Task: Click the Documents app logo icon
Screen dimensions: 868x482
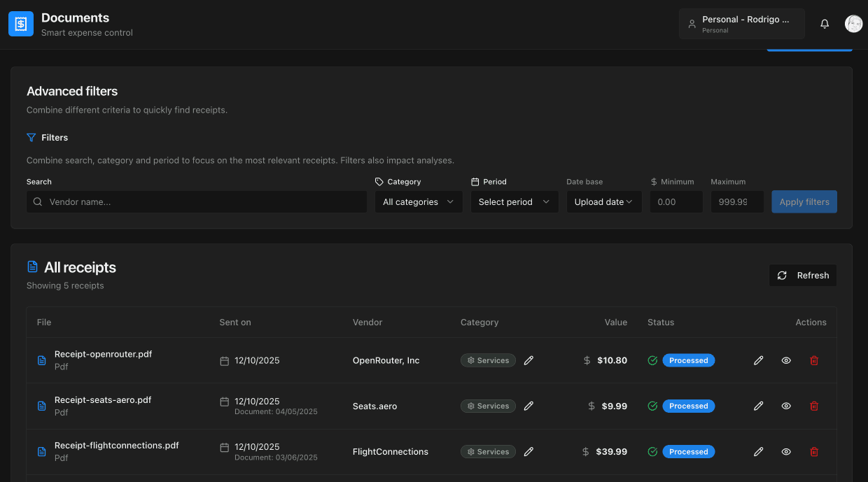Action: tap(20, 23)
